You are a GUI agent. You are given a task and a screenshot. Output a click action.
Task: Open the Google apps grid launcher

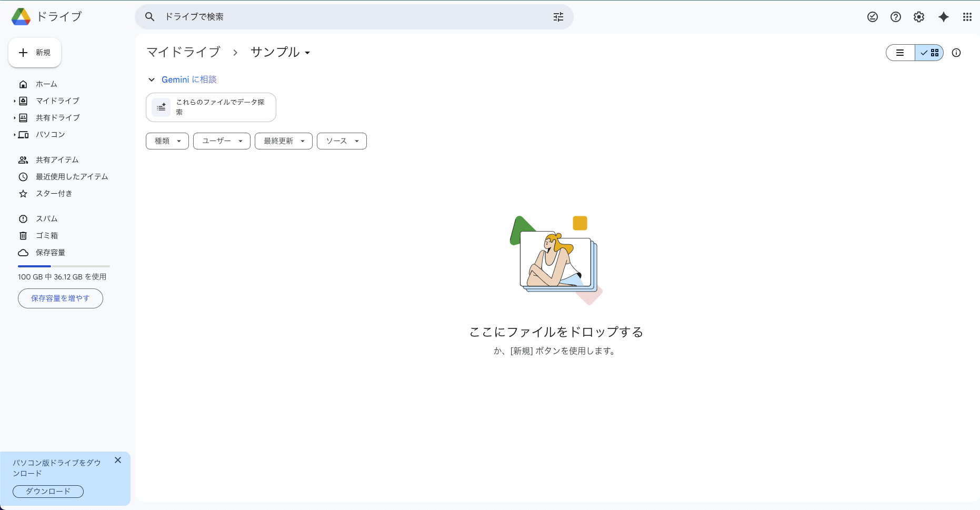point(967,17)
